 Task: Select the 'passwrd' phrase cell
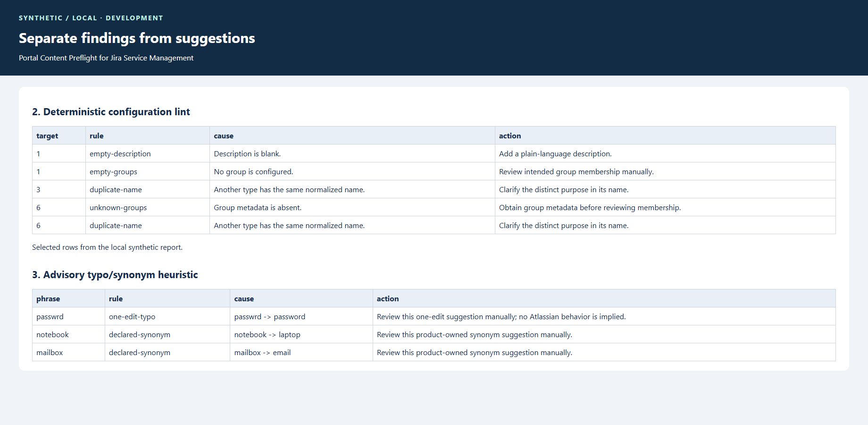tap(68, 316)
